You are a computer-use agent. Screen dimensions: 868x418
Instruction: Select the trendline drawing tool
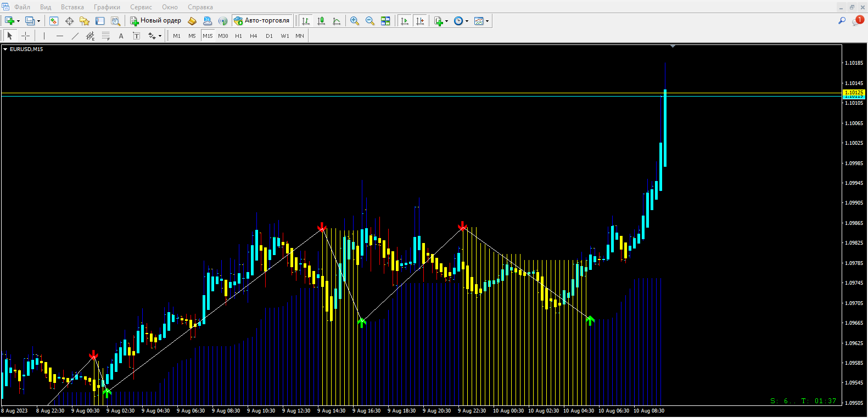75,36
